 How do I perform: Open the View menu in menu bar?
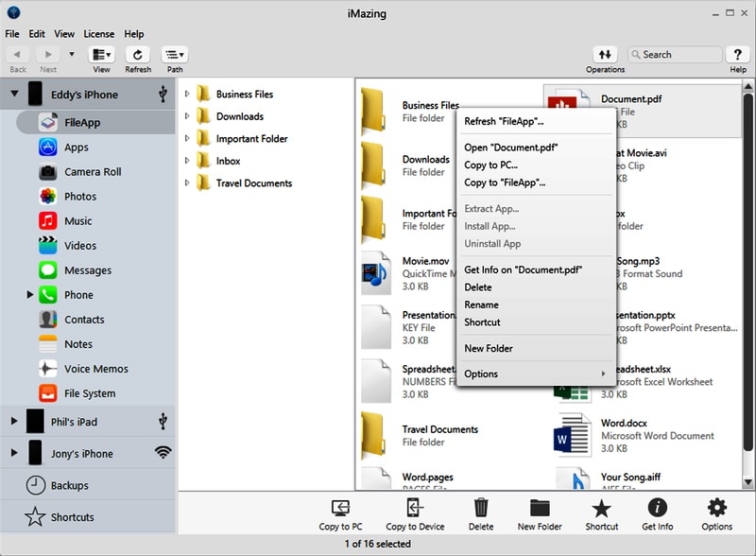(64, 34)
